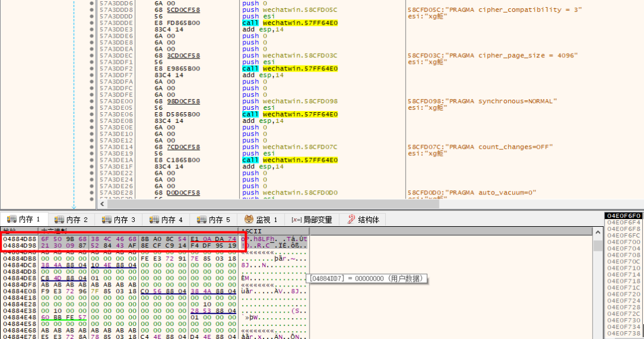Select push wechatwin.58CFD07C instruction
644x339 pixels.
tap(290, 147)
